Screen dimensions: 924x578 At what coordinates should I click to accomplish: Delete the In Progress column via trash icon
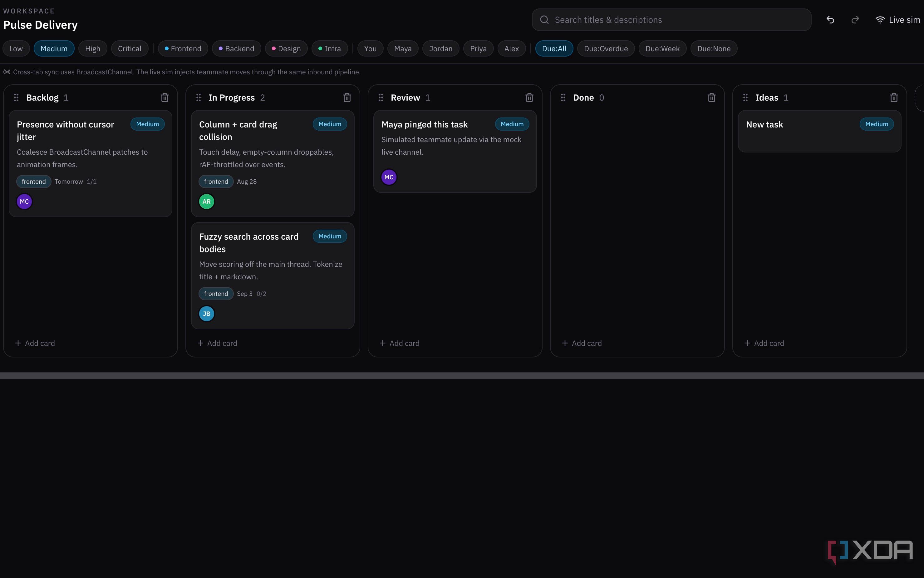pos(347,97)
